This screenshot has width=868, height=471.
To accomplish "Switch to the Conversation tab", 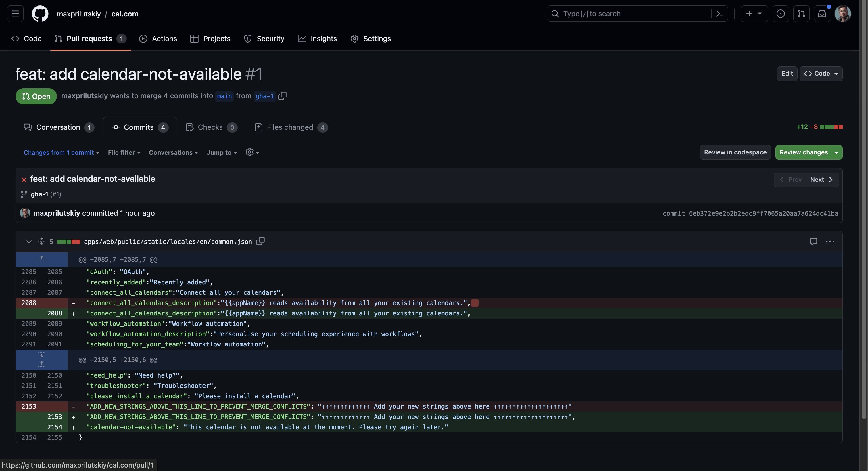I will click(x=59, y=127).
